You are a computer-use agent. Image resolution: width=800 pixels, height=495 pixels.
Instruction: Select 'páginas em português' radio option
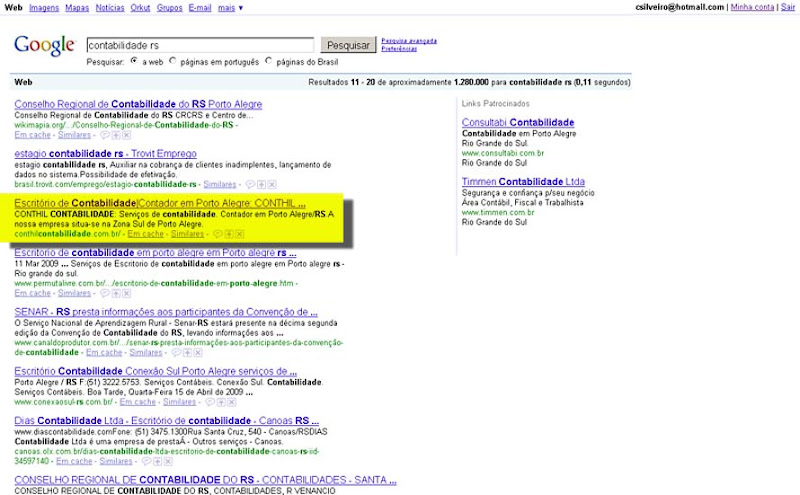[x=172, y=60]
